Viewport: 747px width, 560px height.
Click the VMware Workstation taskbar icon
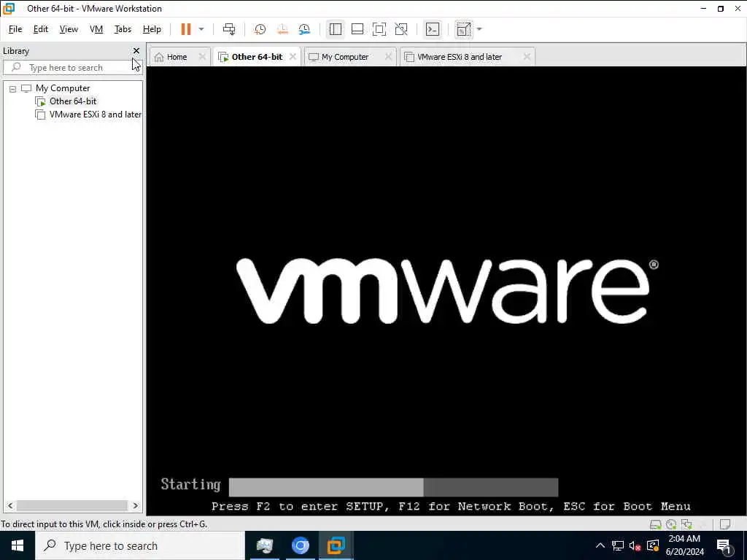[x=336, y=545]
